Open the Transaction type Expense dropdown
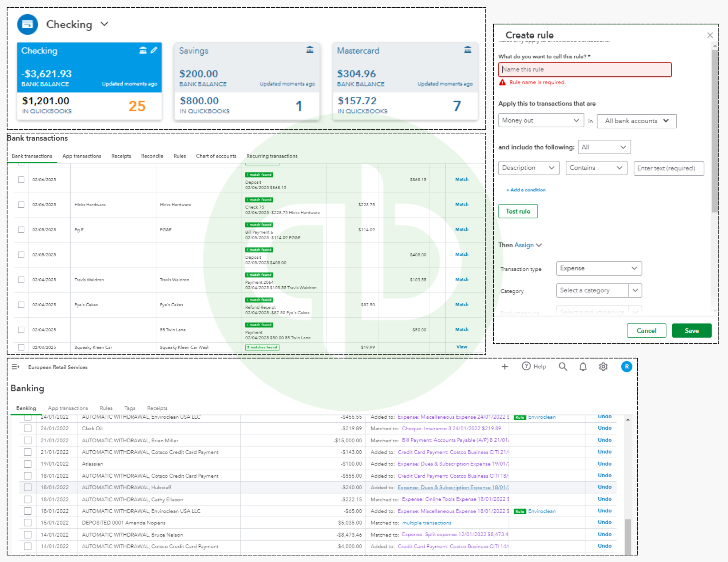Viewport: 728px width, 562px height. coord(598,268)
